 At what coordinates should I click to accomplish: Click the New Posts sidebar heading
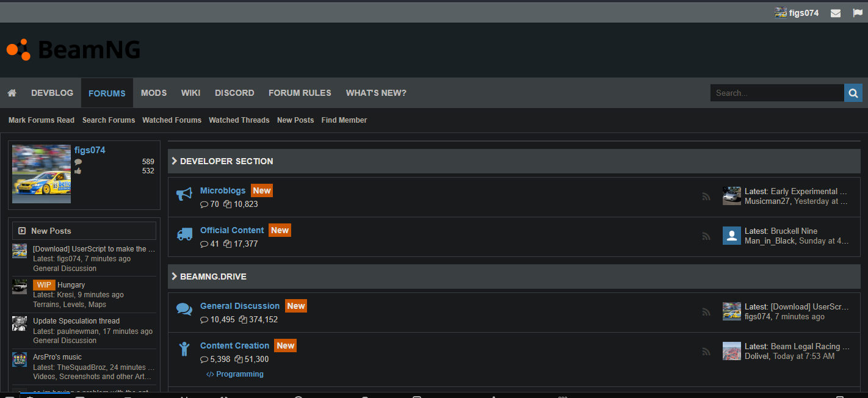[x=51, y=231]
